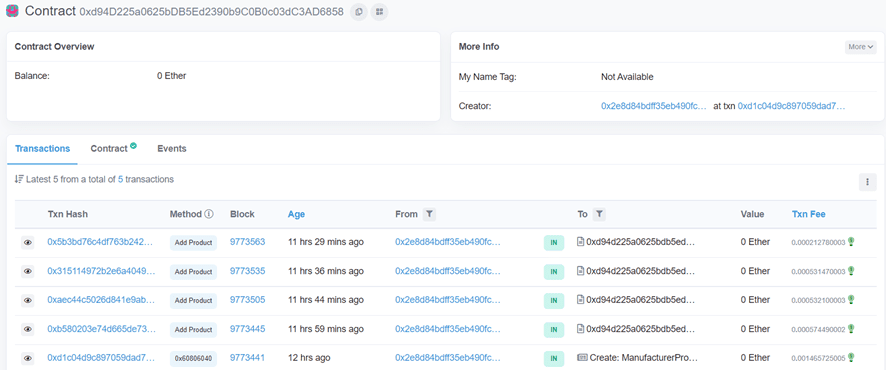Click the Method info icon
The height and width of the screenshot is (370, 886).
209,214
